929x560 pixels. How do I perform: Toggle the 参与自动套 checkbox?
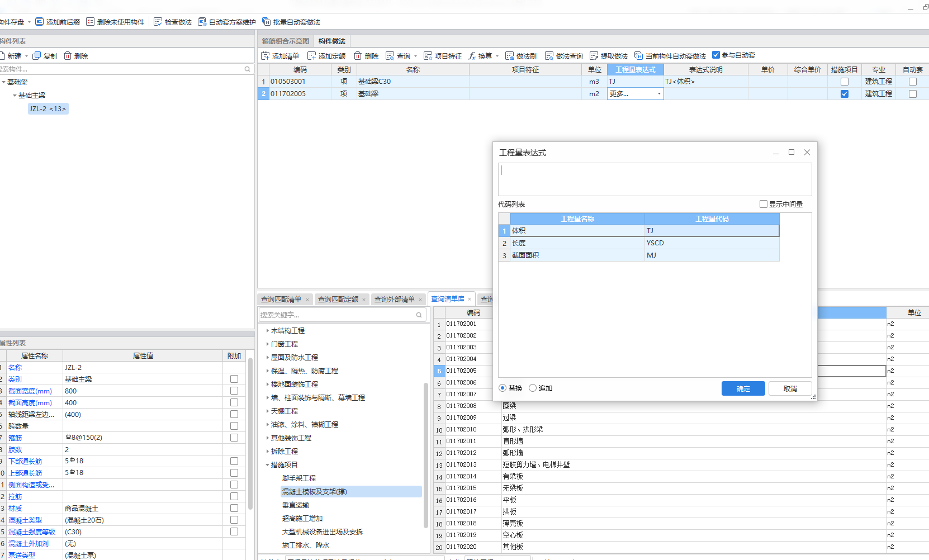716,55
